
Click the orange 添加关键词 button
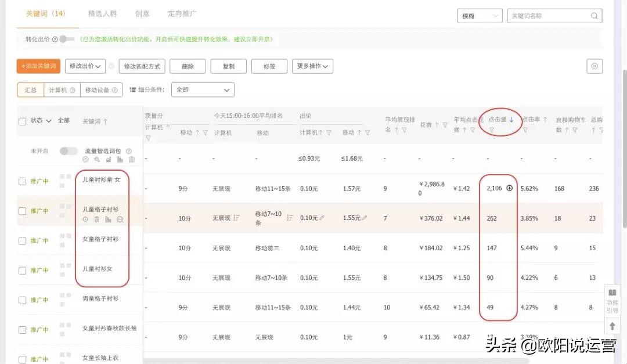[38, 66]
